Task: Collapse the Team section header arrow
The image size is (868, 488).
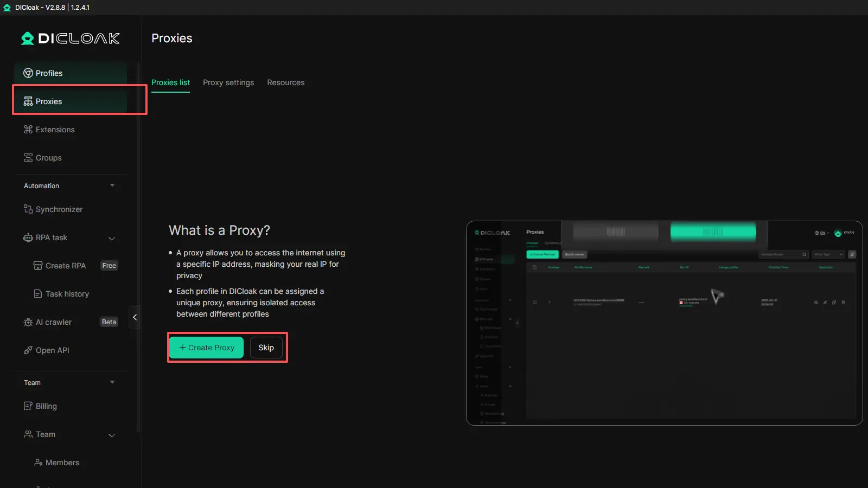Action: [x=112, y=382]
